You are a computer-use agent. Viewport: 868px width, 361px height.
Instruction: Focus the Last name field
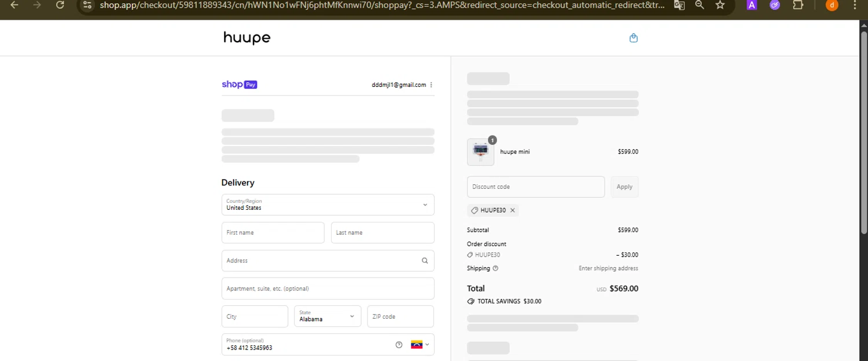click(382, 233)
